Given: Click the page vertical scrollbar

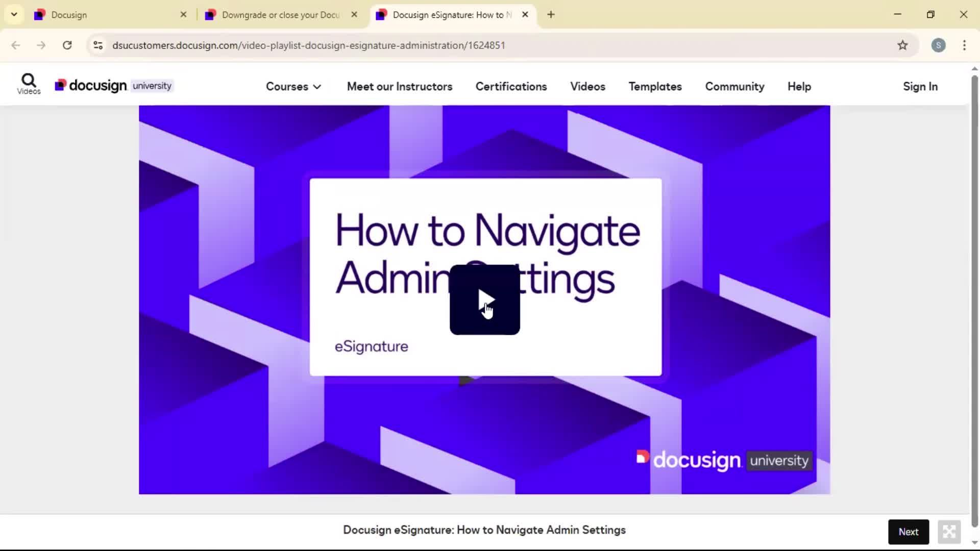Looking at the screenshot, I should pyautogui.click(x=974, y=301).
